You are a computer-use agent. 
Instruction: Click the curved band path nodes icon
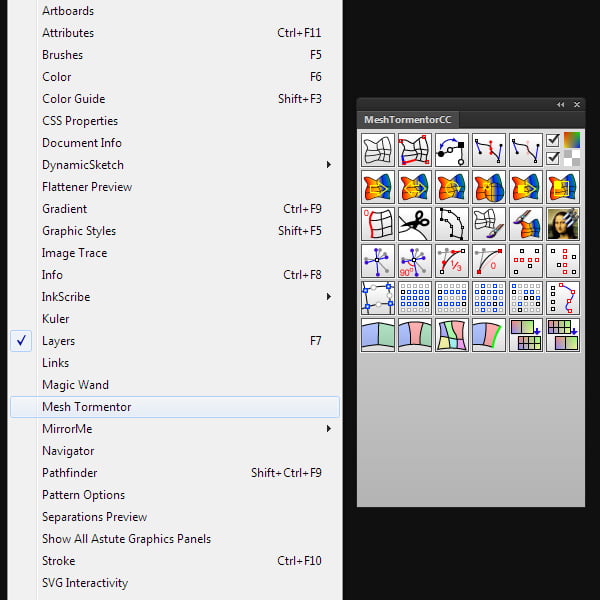[x=452, y=224]
